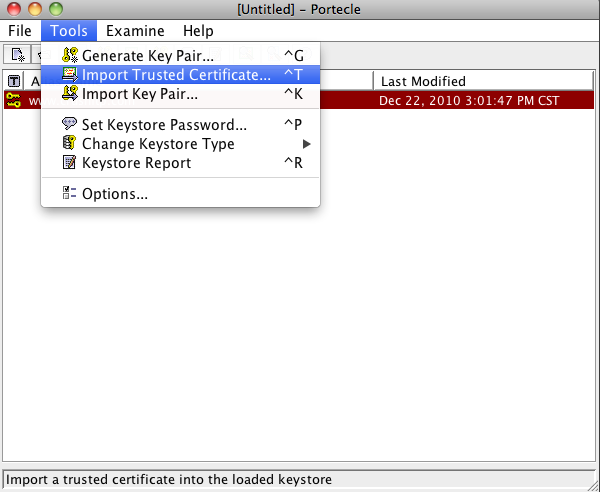The height and width of the screenshot is (492, 600).
Task: Expand the Change Keystore Type submenu
Action: coord(180,144)
